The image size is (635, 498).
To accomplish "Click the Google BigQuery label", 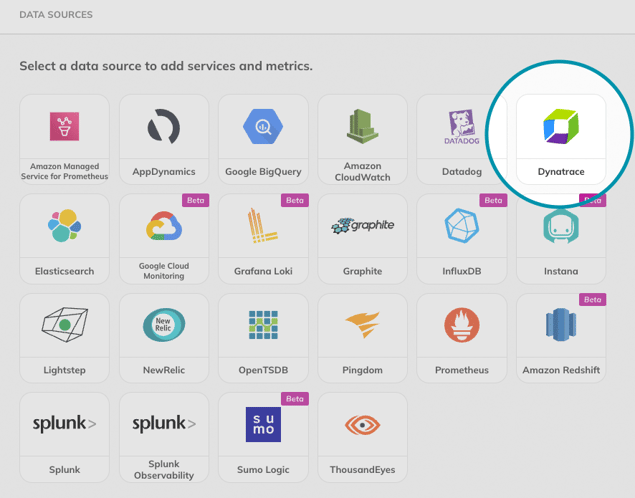I will [x=263, y=172].
